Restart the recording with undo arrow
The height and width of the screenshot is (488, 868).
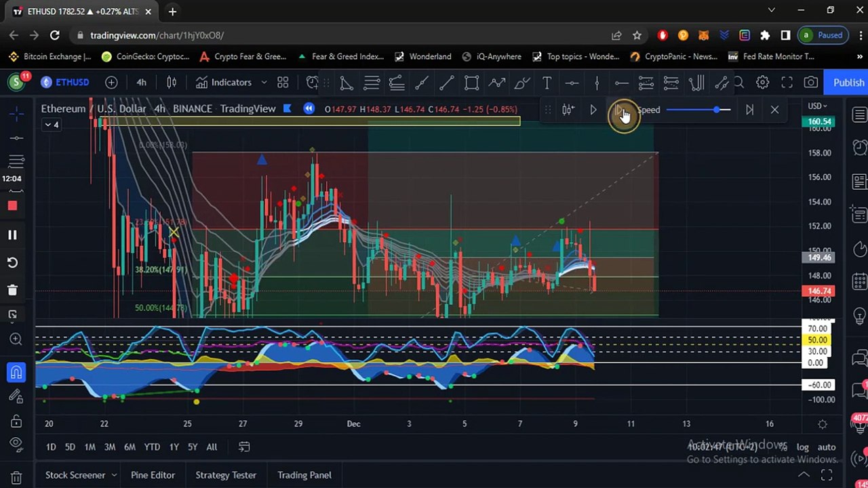[12, 263]
